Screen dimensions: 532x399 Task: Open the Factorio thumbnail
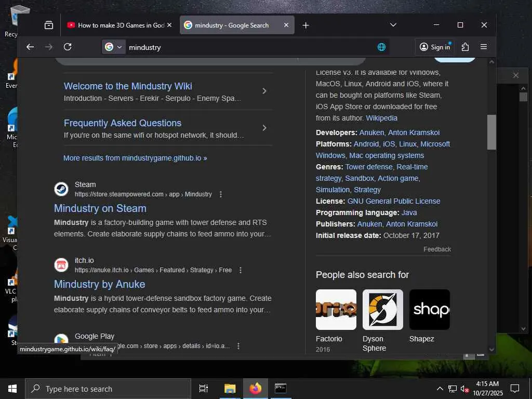point(336,310)
